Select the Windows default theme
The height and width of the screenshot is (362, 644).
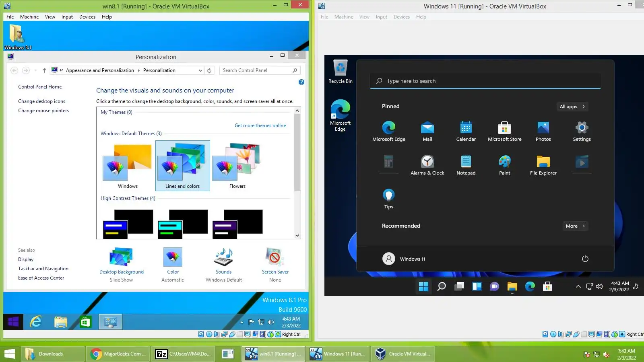point(128,166)
